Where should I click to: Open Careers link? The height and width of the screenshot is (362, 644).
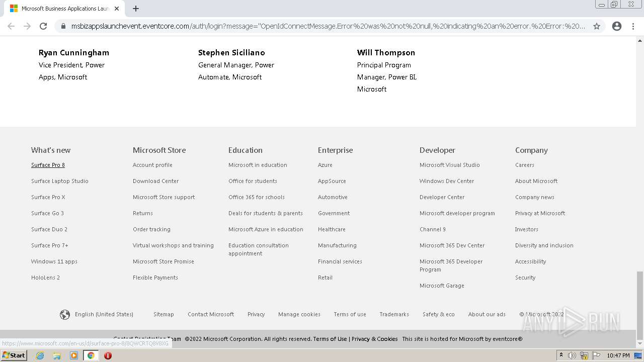coord(525,165)
